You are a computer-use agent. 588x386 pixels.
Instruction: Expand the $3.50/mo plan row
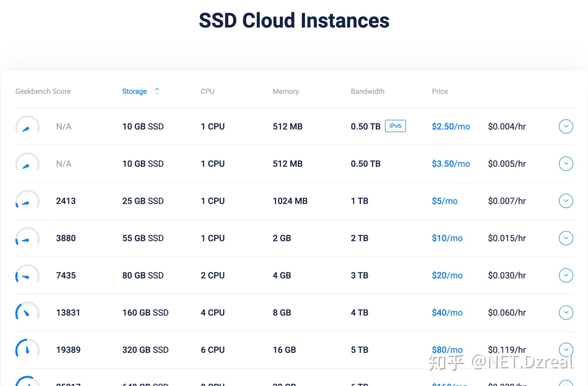(x=566, y=164)
